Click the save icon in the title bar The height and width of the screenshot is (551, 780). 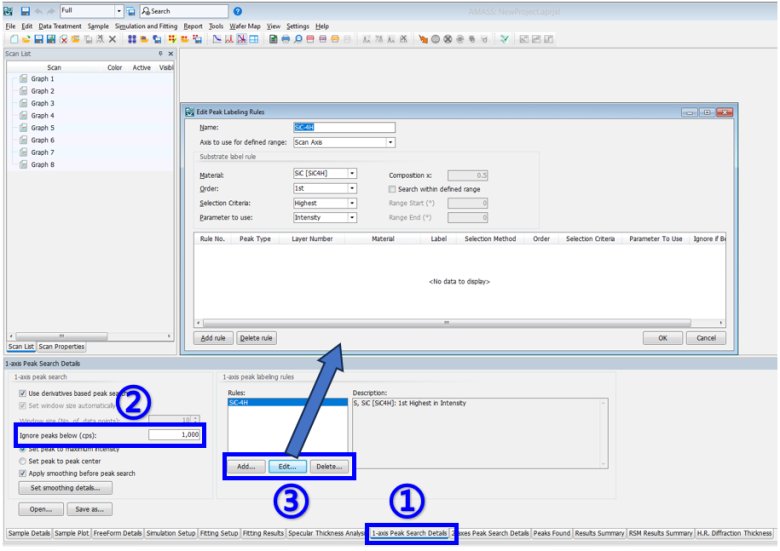pyautogui.click(x=23, y=10)
